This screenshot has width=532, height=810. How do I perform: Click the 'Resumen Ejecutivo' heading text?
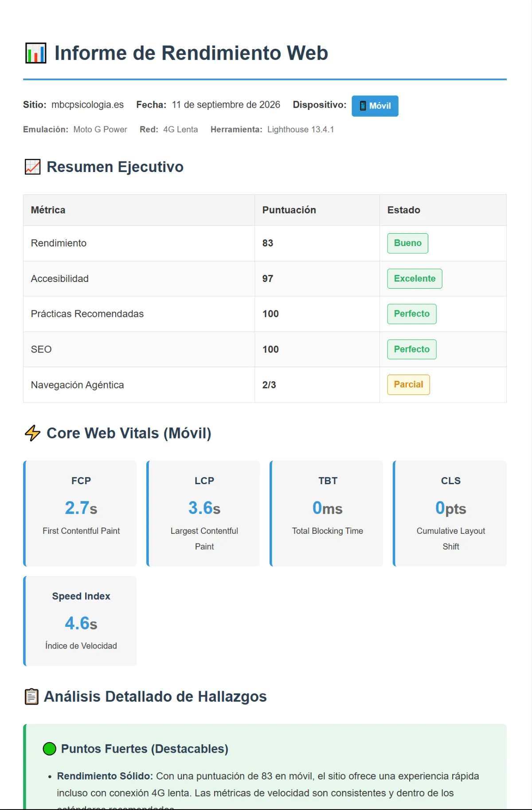[x=115, y=167]
